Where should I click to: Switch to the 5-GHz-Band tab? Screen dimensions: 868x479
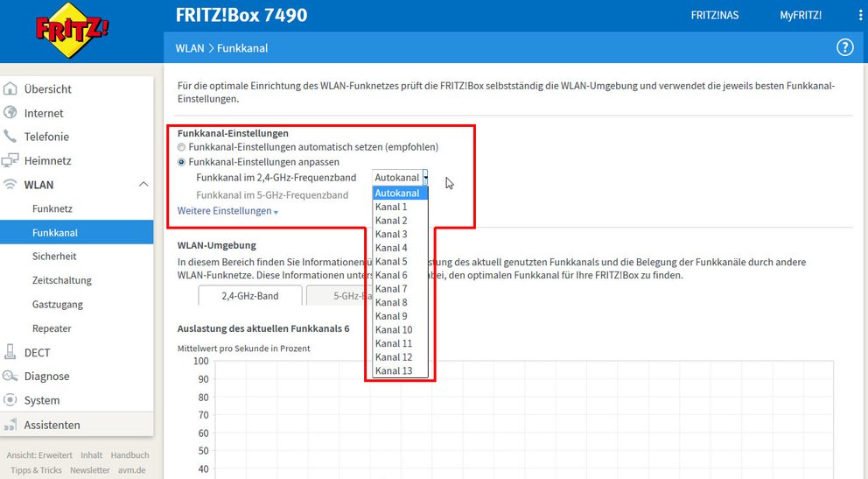coord(339,296)
